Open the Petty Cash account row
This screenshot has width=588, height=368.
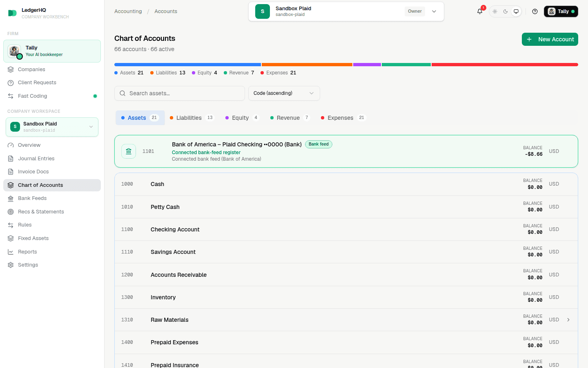click(x=346, y=207)
